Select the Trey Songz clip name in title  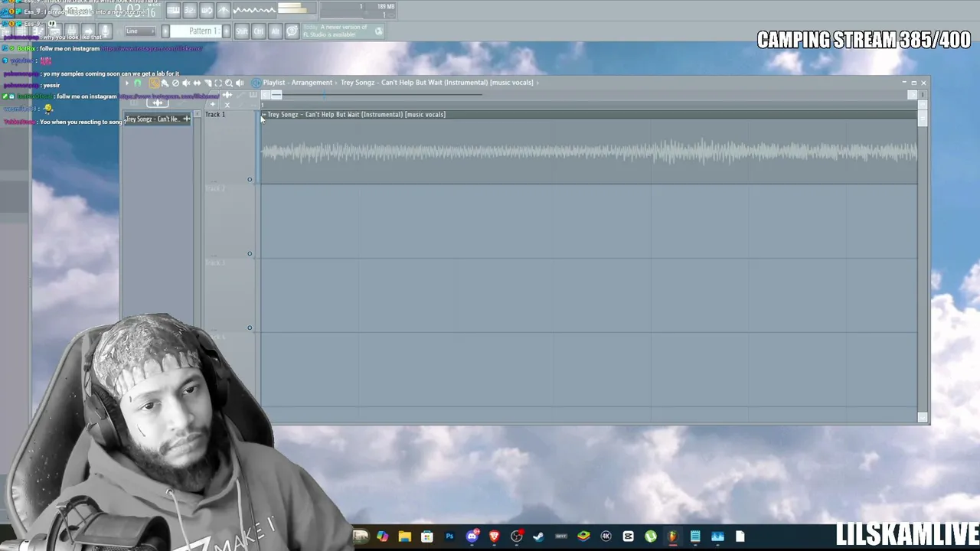coord(436,83)
